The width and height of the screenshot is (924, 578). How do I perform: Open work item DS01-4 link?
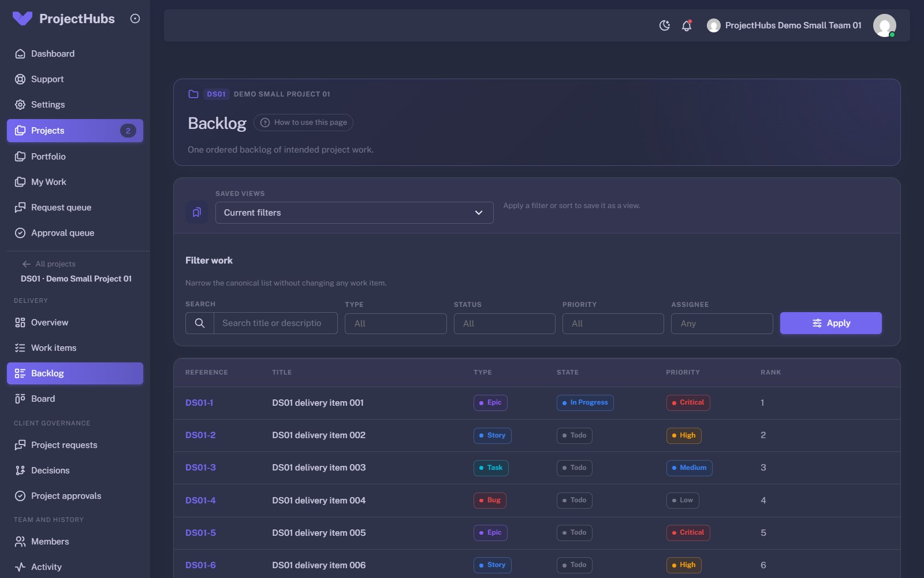[200, 501]
